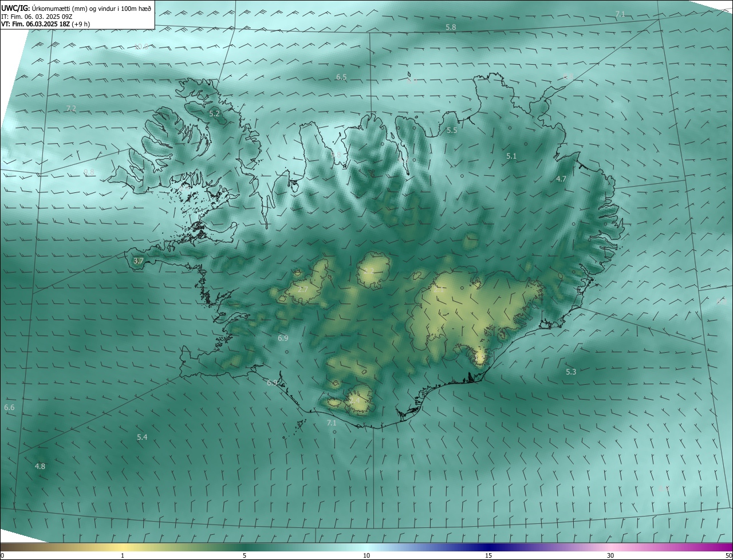733x560 pixels.
Task: Click the 5.2 value over the Westfjords
Action: click(x=214, y=114)
